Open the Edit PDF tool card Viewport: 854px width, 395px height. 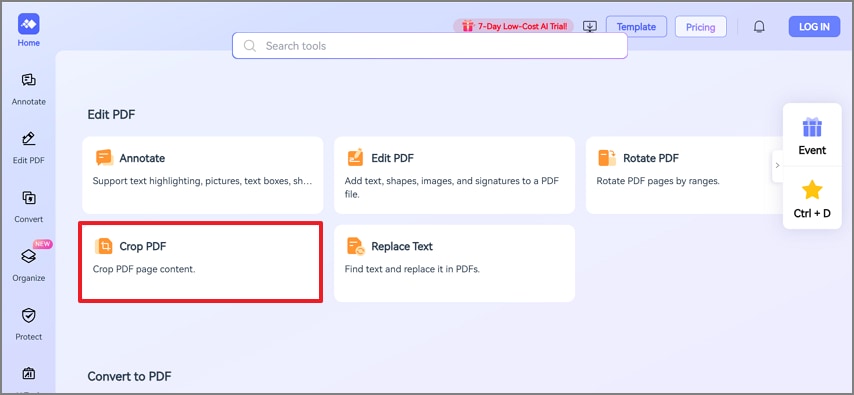pos(454,175)
